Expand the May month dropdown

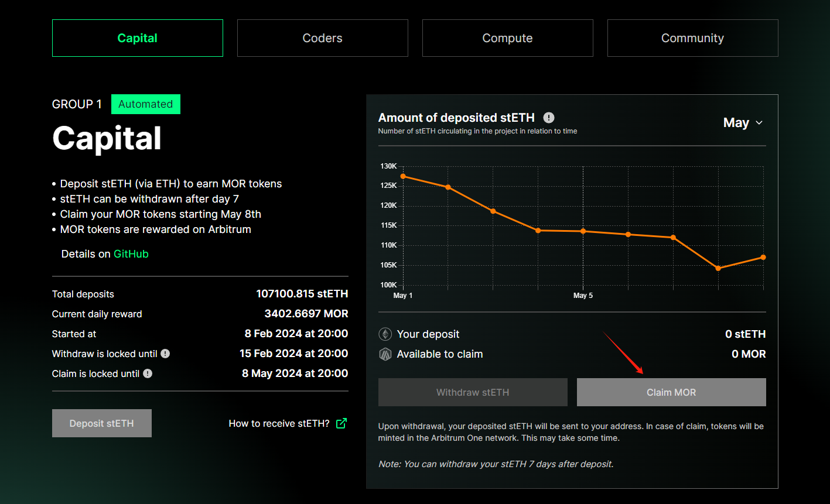[x=743, y=123]
